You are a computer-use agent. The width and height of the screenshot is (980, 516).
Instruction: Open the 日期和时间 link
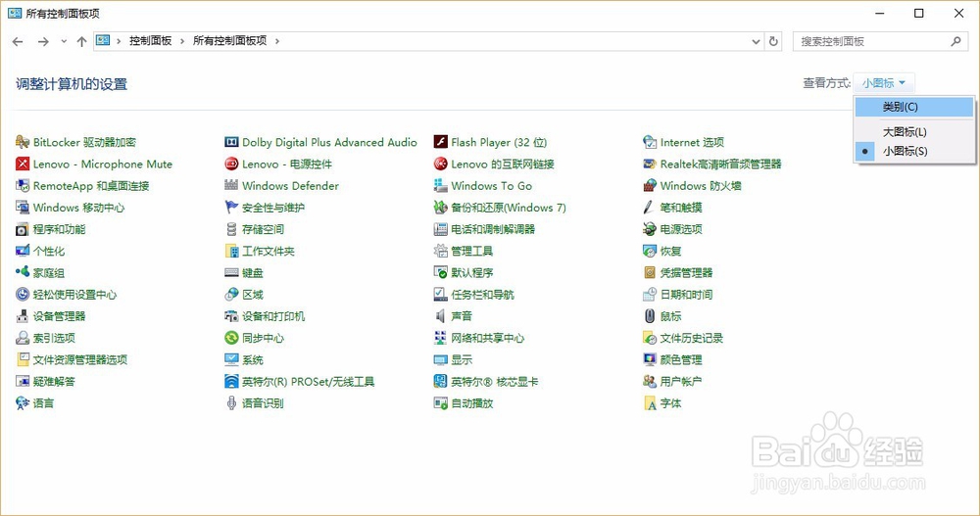[x=686, y=295]
